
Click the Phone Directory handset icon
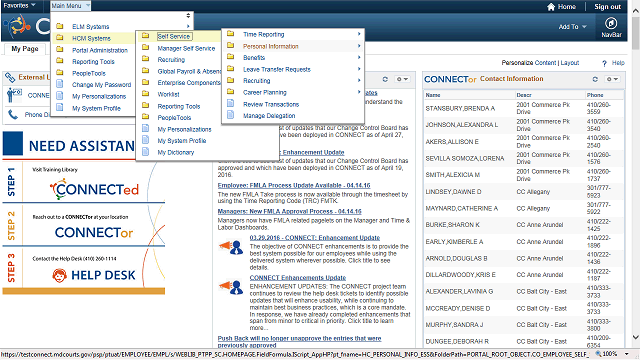13,115
